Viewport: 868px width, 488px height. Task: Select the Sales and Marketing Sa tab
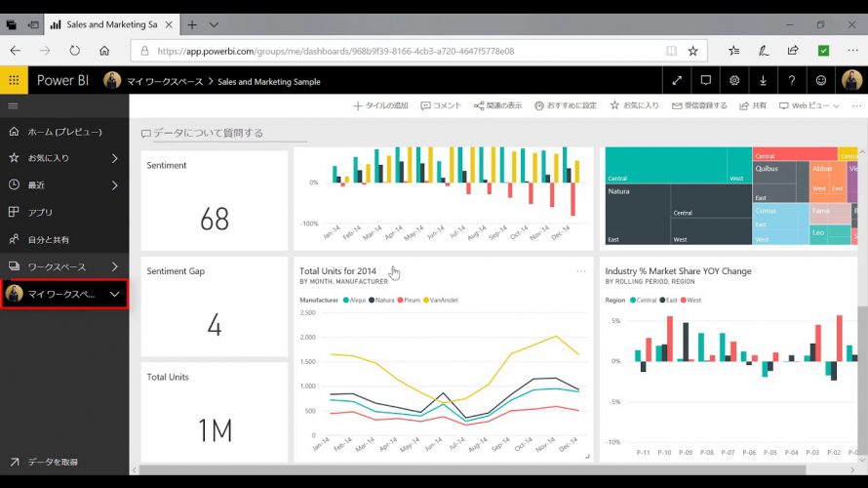click(x=112, y=25)
